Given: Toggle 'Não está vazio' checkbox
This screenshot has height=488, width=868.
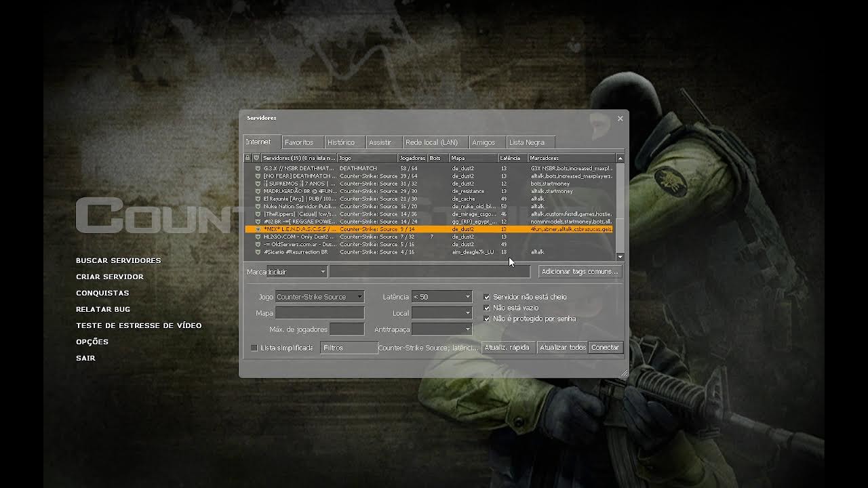Looking at the screenshot, I should click(486, 308).
